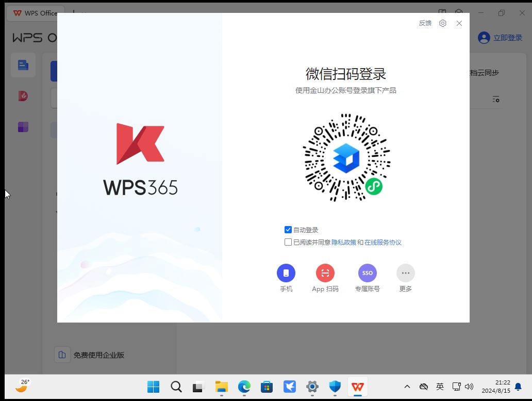Open the Docer templates icon in the sidebar
532x401 pixels.
pyautogui.click(x=23, y=96)
